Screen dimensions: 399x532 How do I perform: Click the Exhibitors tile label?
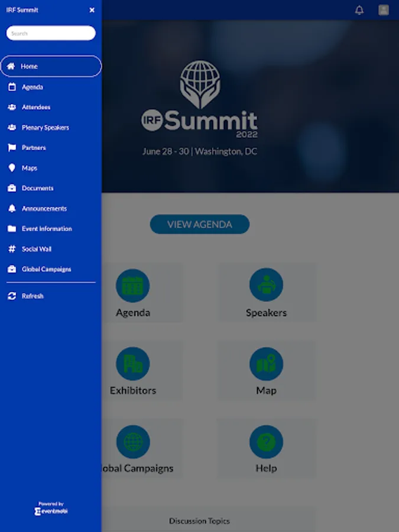click(132, 390)
